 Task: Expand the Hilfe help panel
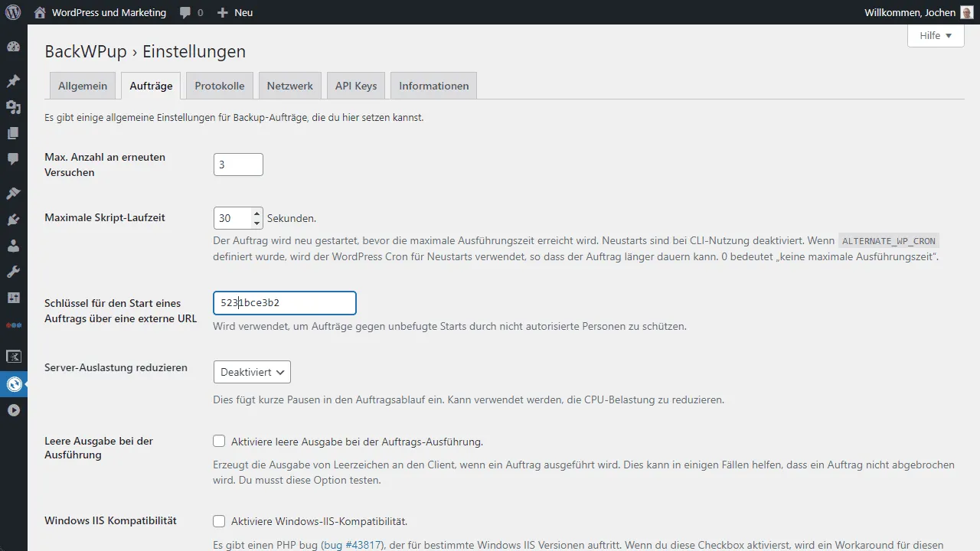click(936, 35)
